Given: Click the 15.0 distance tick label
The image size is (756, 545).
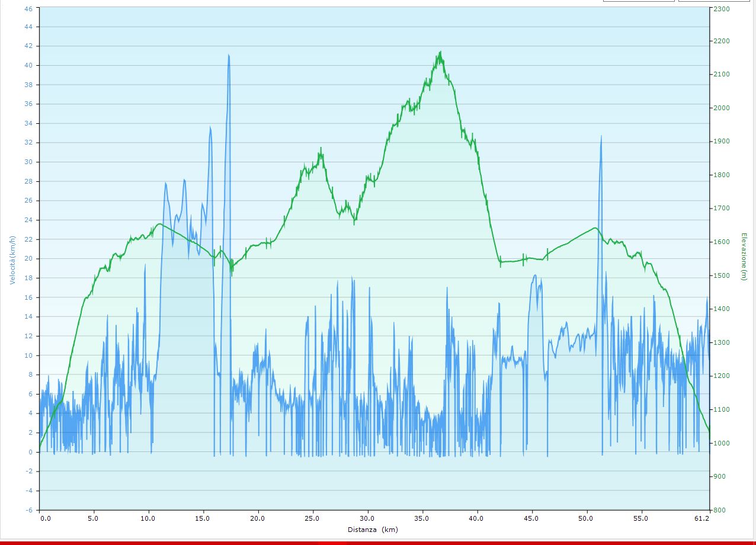Looking at the screenshot, I should pyautogui.click(x=203, y=519).
